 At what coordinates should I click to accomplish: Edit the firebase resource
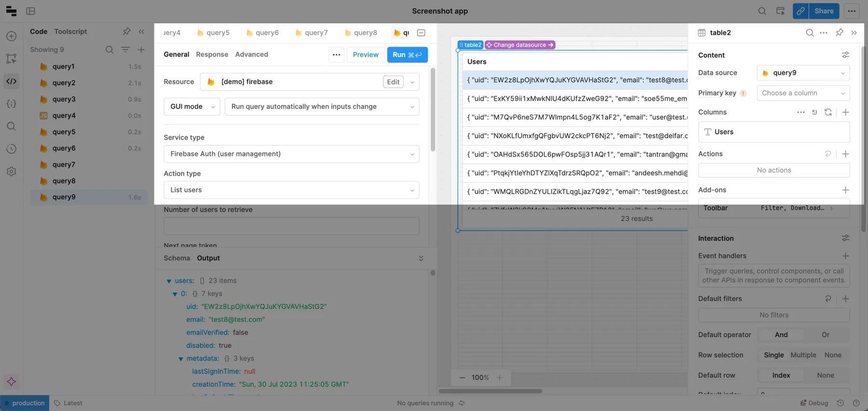click(393, 82)
